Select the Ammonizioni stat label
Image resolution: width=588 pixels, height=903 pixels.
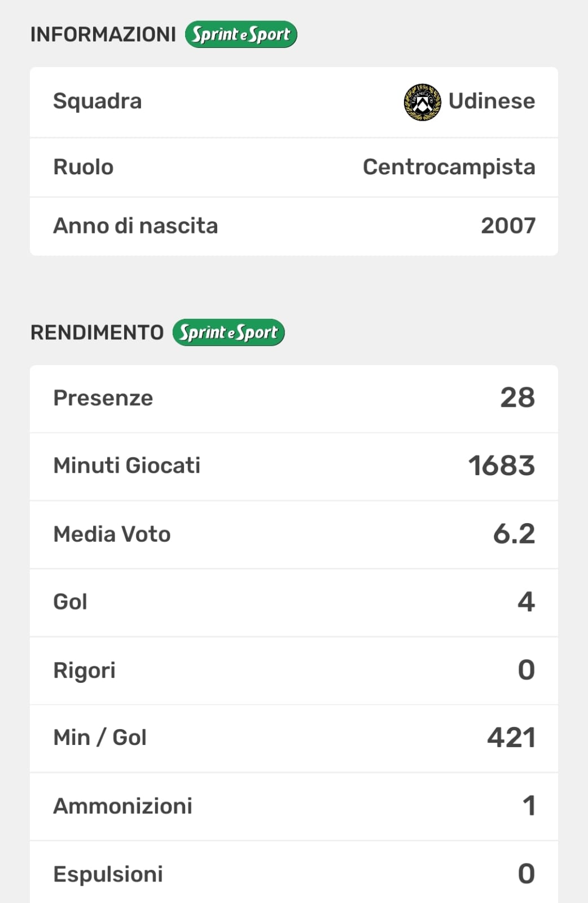[x=122, y=806]
